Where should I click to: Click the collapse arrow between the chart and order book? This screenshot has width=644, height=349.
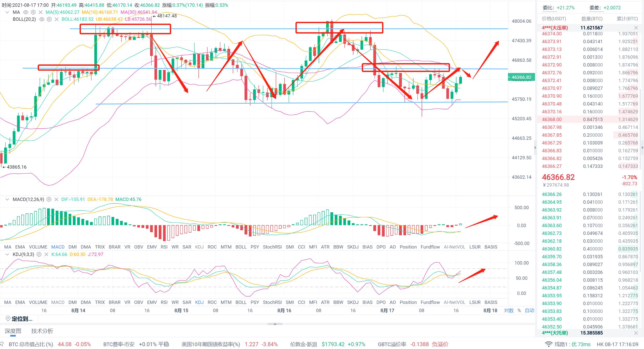tap(535, 148)
